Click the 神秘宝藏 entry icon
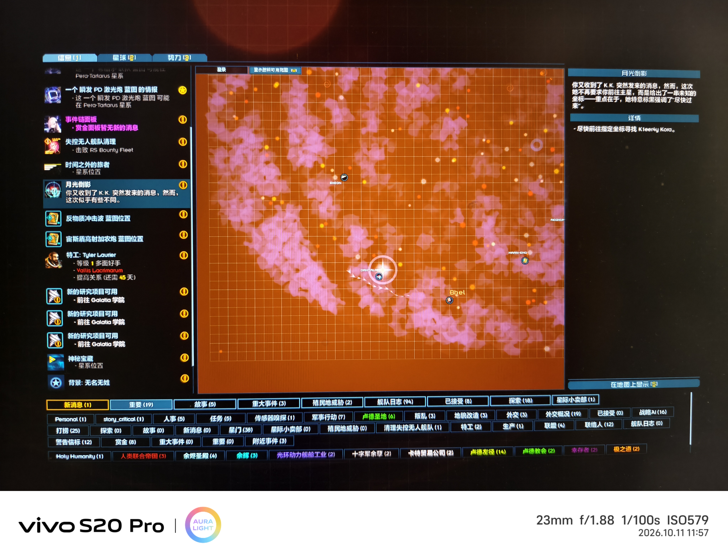Image resolution: width=728 pixels, height=560 pixels. click(55, 362)
